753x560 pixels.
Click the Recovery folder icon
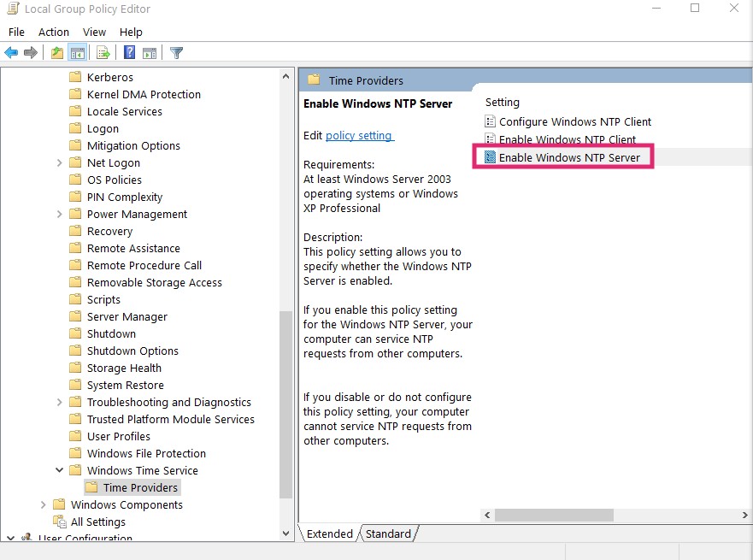coord(75,231)
